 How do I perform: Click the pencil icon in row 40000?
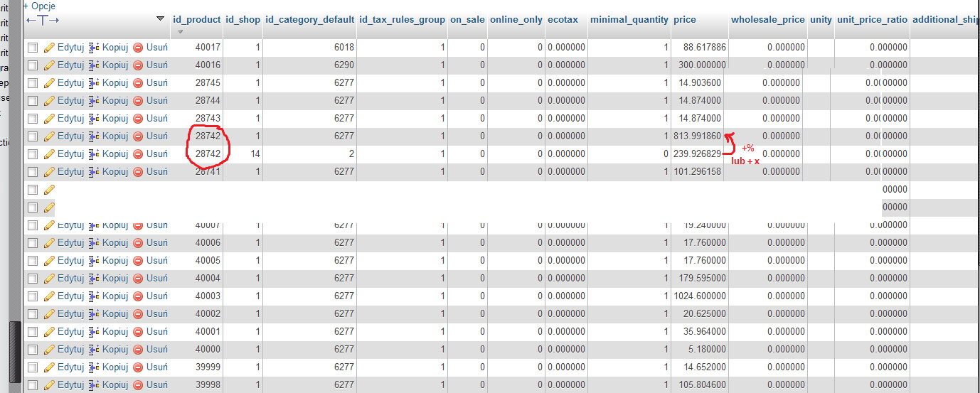tap(49, 350)
